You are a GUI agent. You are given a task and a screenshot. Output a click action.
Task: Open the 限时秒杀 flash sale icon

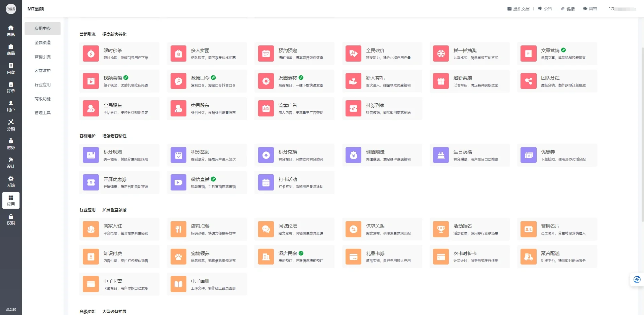(x=91, y=54)
